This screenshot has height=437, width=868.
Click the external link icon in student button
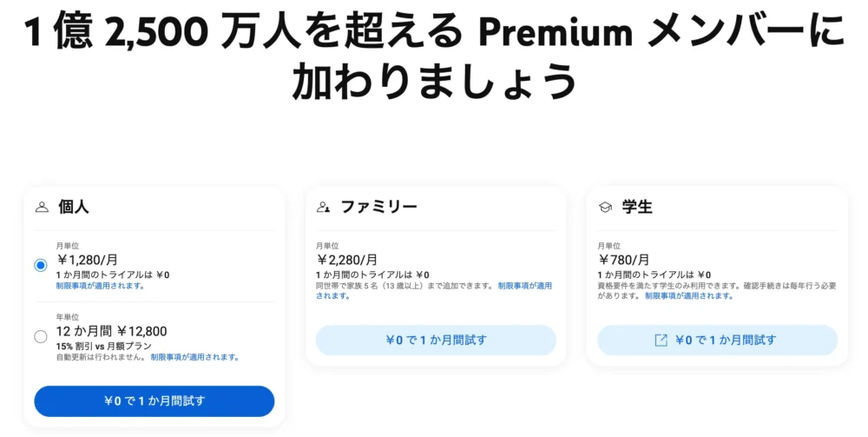(x=661, y=340)
